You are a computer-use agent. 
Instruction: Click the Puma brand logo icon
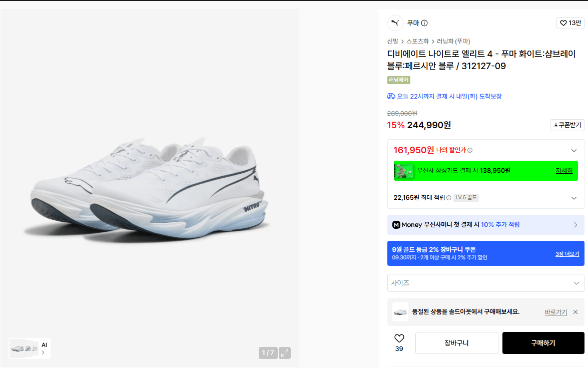pos(395,23)
